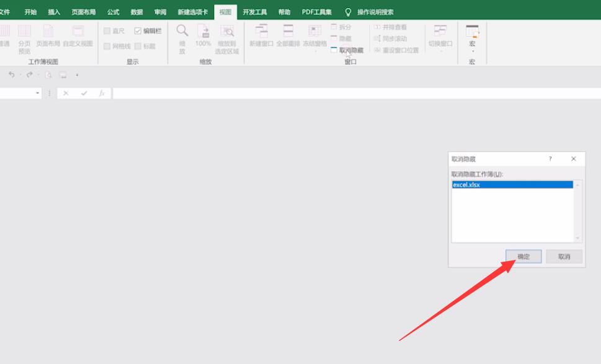This screenshot has width=601, height=364.
Task: Click the print preview icon in quick access toolbar
Action: (48, 74)
